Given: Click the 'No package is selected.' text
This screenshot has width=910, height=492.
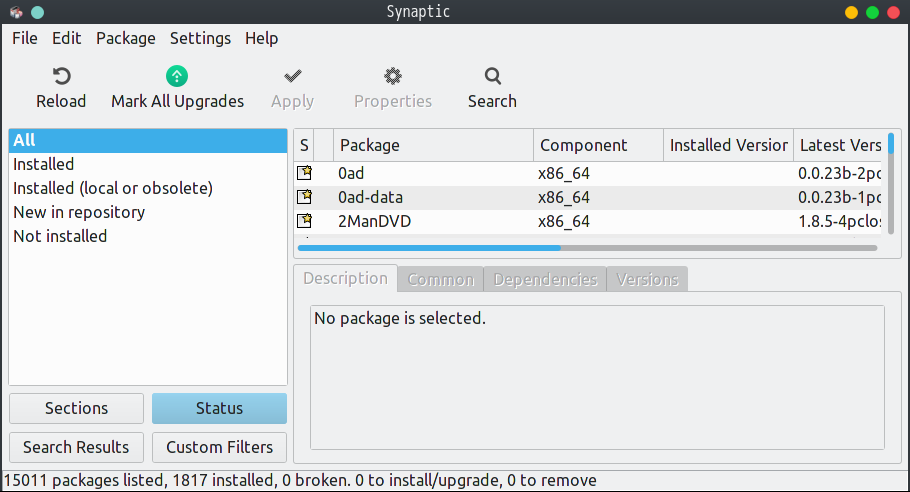Looking at the screenshot, I should pos(400,319).
